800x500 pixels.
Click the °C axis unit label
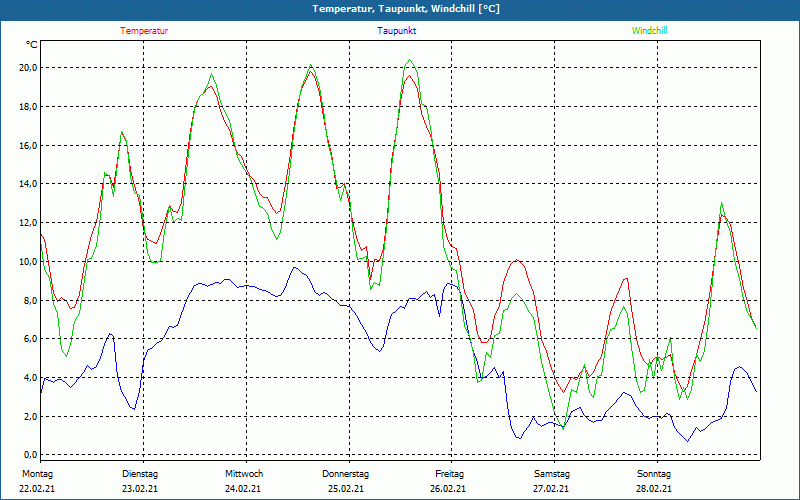tap(32, 45)
